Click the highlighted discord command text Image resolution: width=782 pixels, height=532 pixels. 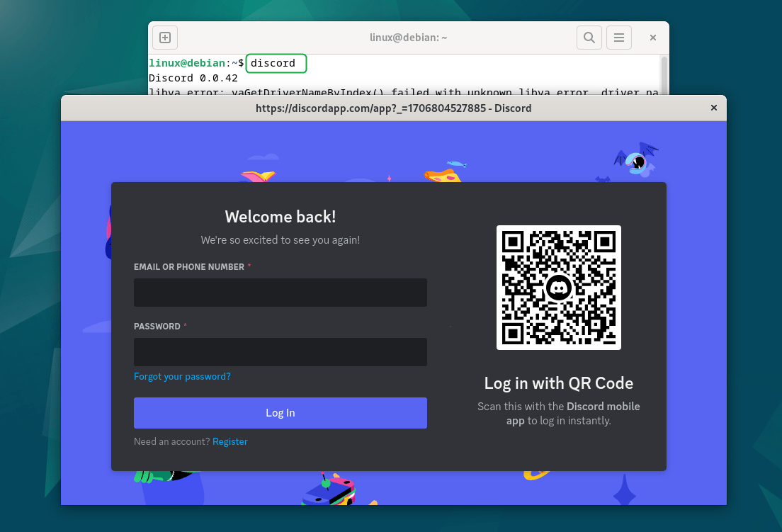point(273,63)
